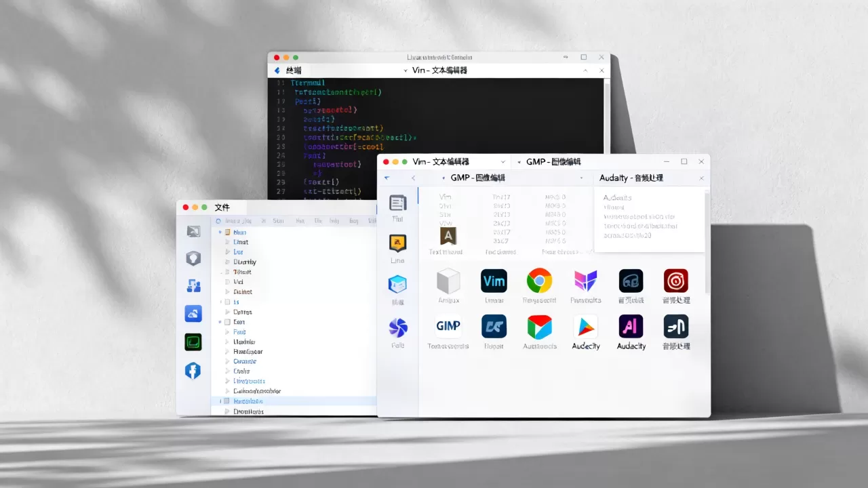Tick the checkbox on the highlighted tree row

pos(226,401)
